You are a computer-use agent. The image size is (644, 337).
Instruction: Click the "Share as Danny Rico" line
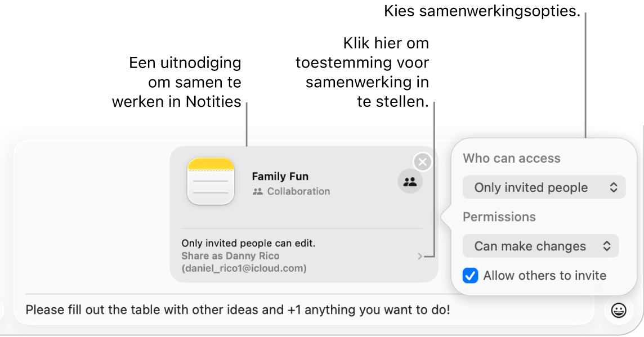point(230,256)
